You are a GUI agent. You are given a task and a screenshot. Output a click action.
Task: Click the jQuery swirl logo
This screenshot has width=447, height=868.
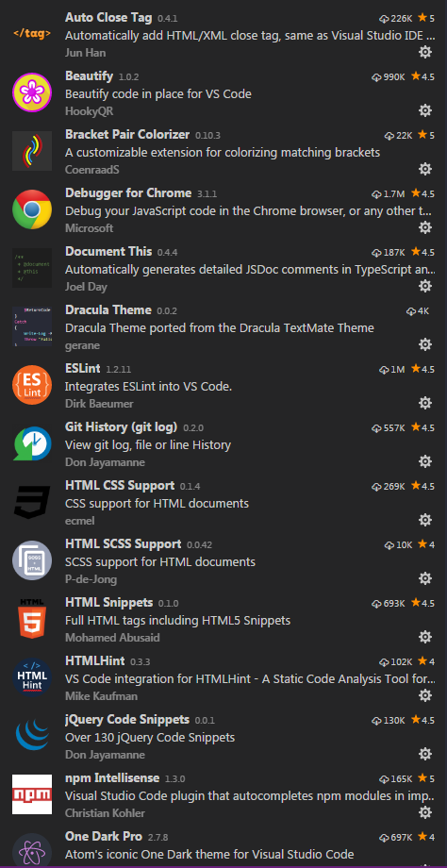32,736
